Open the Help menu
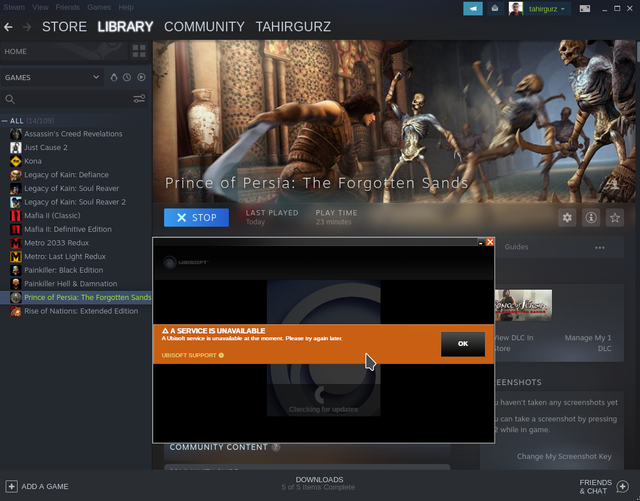 click(x=126, y=7)
